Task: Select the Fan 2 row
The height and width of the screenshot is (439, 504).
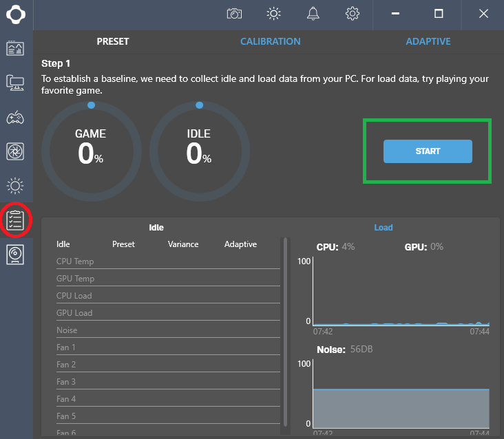Action: pos(168,365)
